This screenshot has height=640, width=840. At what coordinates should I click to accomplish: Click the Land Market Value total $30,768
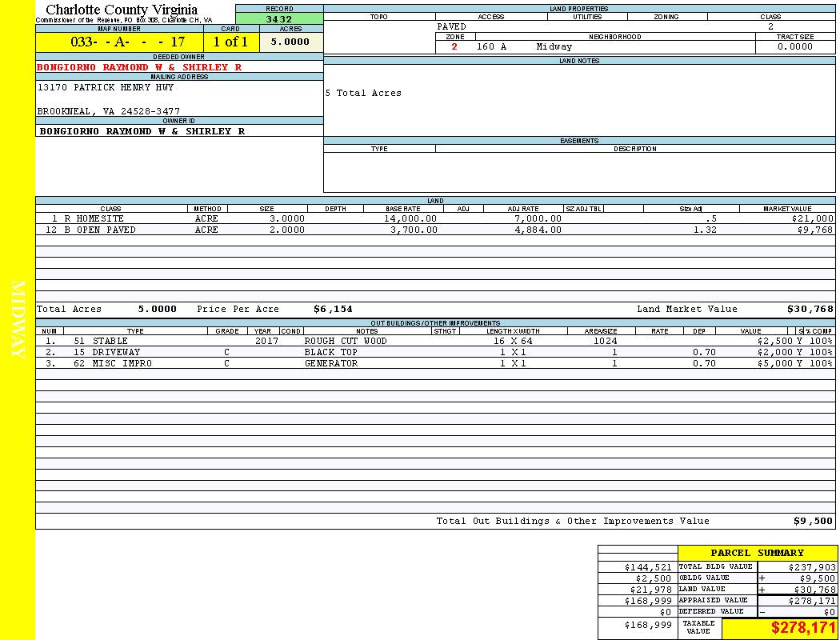(810, 309)
